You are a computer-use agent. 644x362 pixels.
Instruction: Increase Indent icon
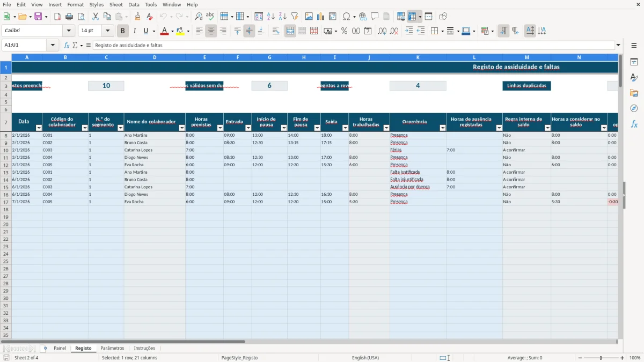click(409, 31)
